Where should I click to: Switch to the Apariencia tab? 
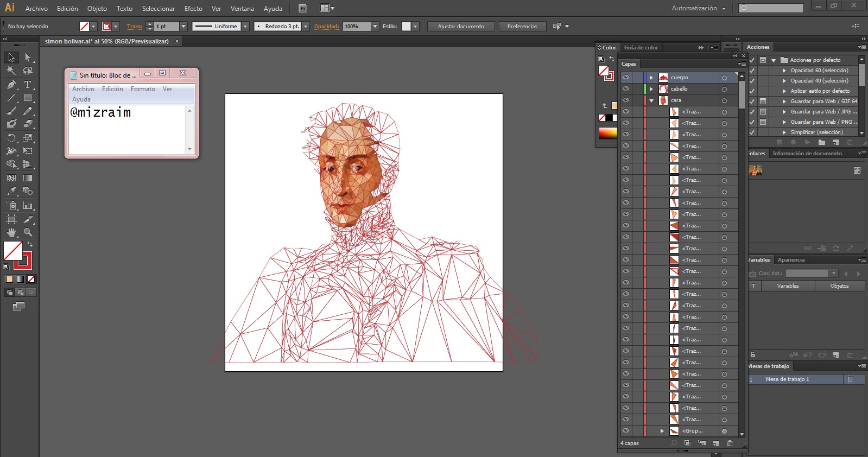[x=791, y=260]
